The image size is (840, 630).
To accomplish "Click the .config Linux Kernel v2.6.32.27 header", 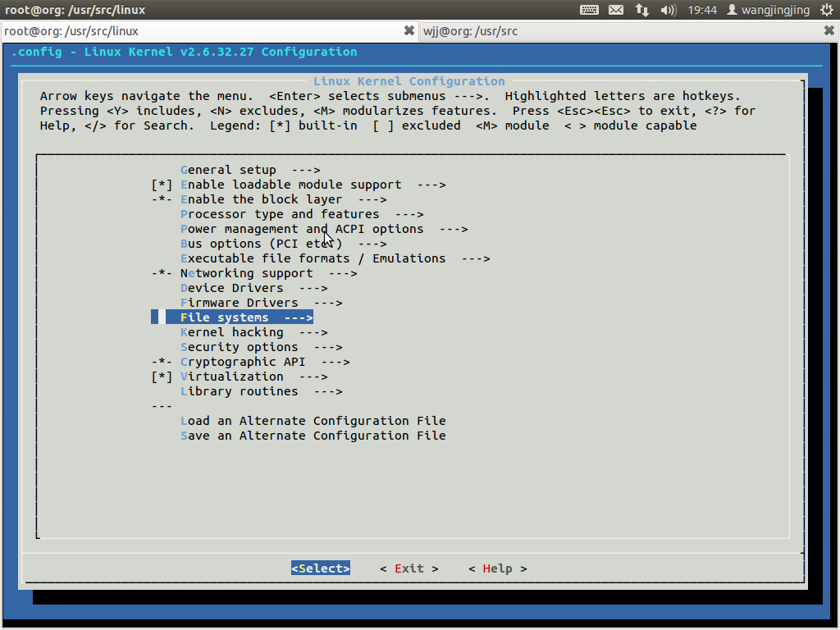I will pos(185,52).
